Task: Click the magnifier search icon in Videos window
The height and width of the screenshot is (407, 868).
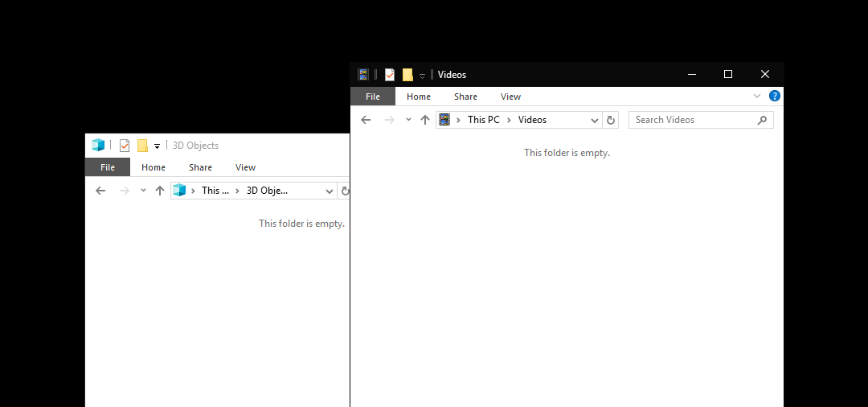Action: [762, 120]
